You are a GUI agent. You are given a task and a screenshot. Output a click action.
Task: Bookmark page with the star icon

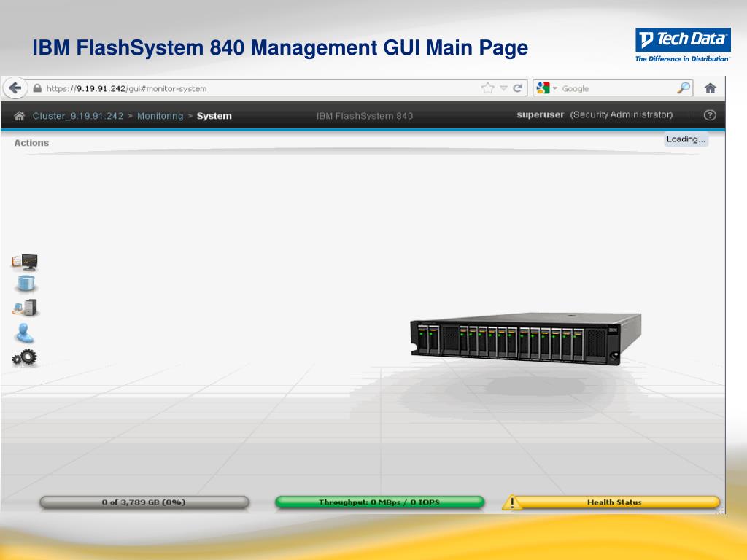click(487, 88)
